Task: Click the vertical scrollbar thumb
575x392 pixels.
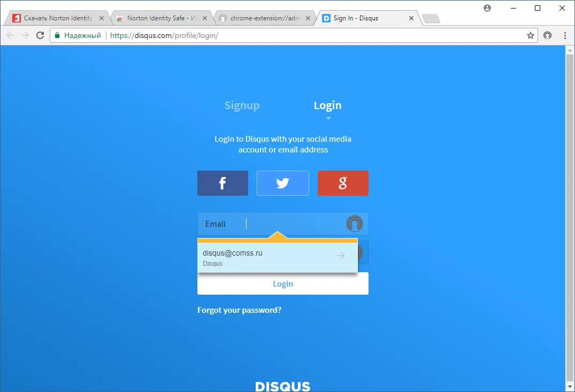Action: pos(570,217)
